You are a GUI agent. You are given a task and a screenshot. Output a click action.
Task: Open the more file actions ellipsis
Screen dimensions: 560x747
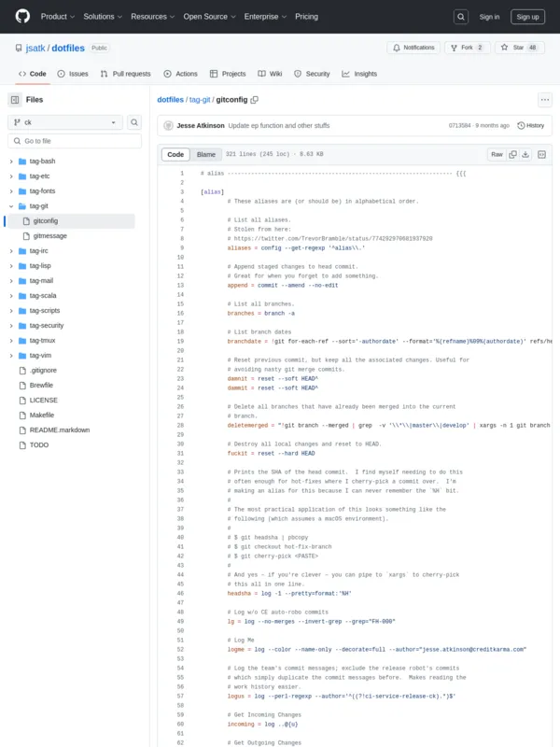point(544,100)
